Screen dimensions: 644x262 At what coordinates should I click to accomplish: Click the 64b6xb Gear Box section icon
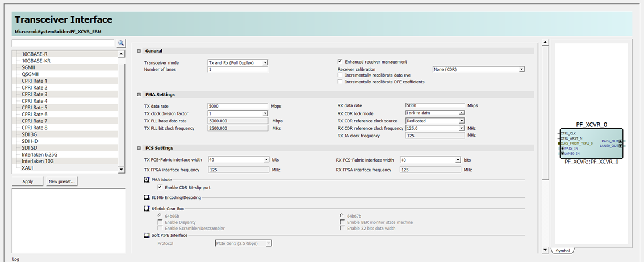(x=147, y=209)
